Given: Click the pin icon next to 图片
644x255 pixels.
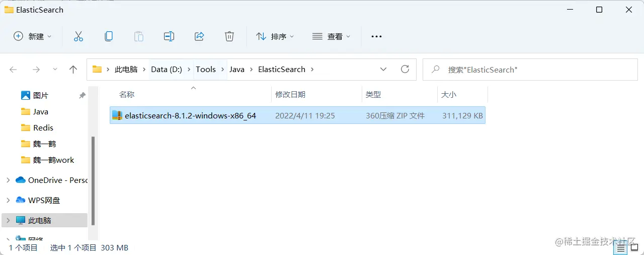Looking at the screenshot, I should point(83,95).
